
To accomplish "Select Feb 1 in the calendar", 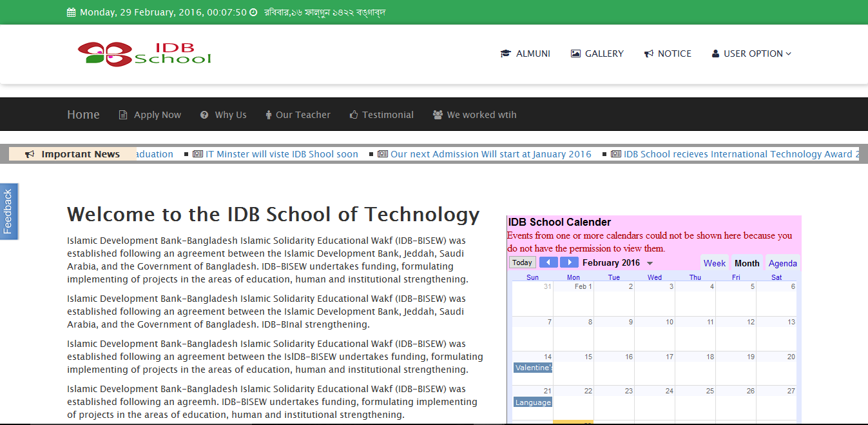I will pos(574,299).
